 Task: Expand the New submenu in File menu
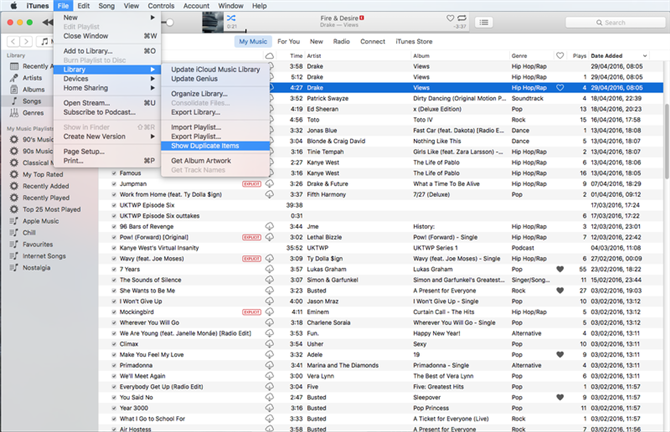pos(107,18)
